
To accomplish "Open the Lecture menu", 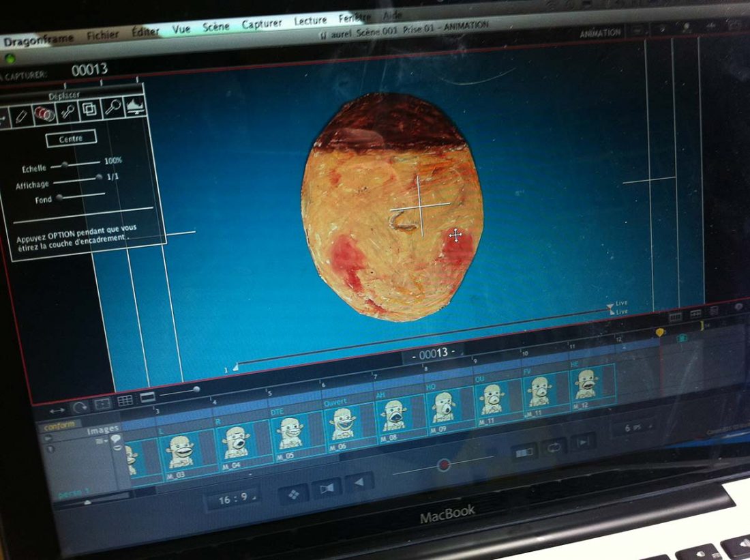I will pos(310,21).
